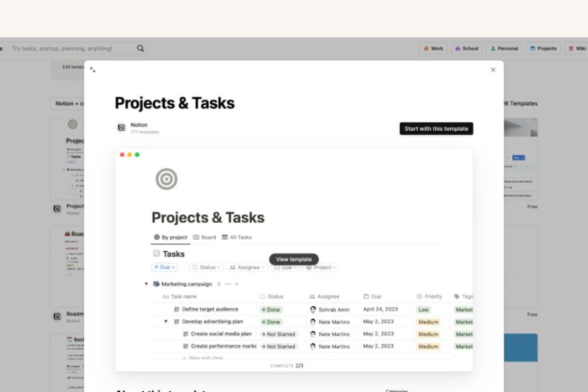Image resolution: width=588 pixels, height=392 pixels.
Task: Click Sohrab Amin's avatar icon
Action: pos(313,310)
